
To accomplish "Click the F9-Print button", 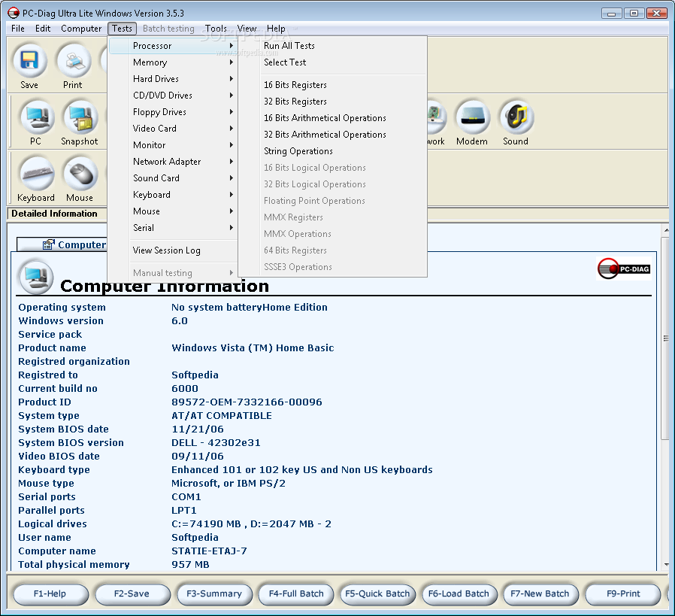I will (623, 594).
